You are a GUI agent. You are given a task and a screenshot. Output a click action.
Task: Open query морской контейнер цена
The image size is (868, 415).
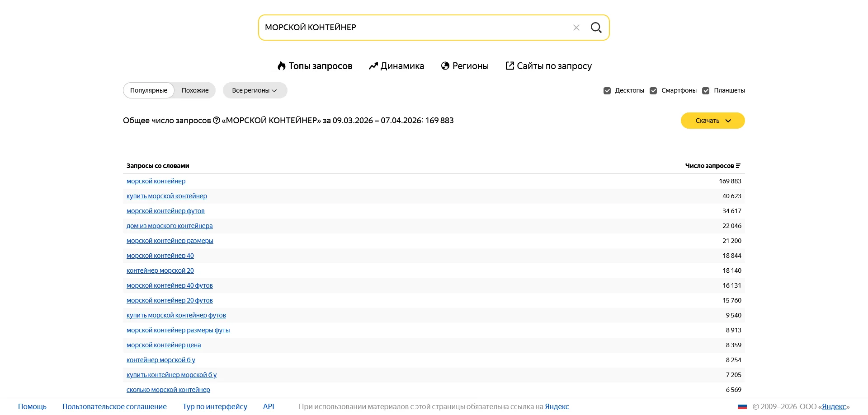tap(164, 345)
